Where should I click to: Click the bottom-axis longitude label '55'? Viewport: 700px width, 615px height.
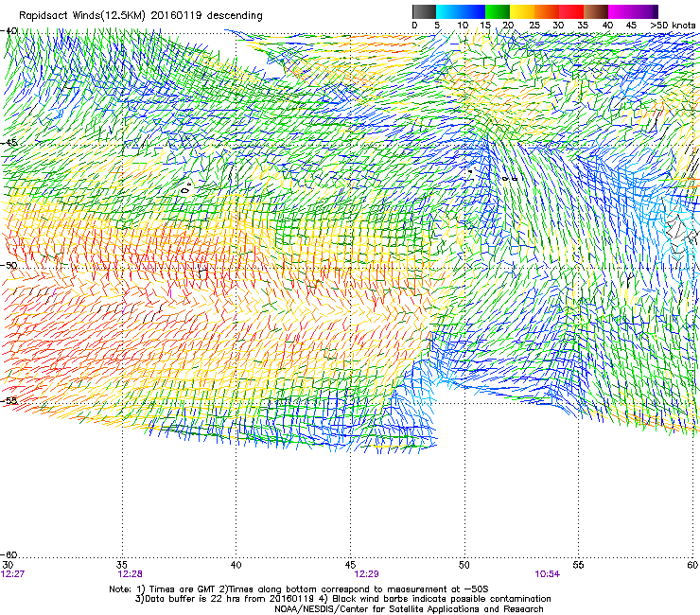(x=578, y=565)
